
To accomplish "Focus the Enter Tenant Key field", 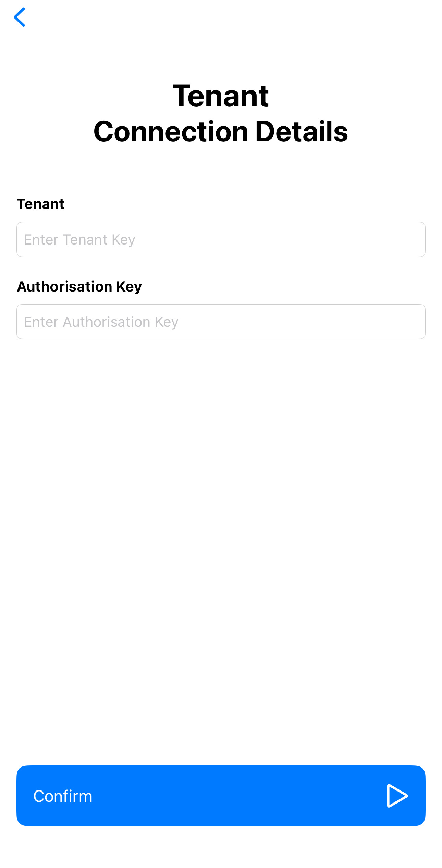I will 221,239.
